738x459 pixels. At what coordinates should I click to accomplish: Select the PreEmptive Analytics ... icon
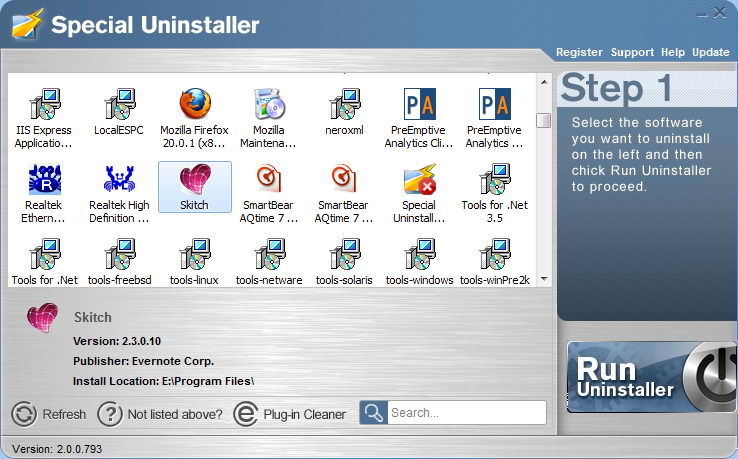click(494, 104)
